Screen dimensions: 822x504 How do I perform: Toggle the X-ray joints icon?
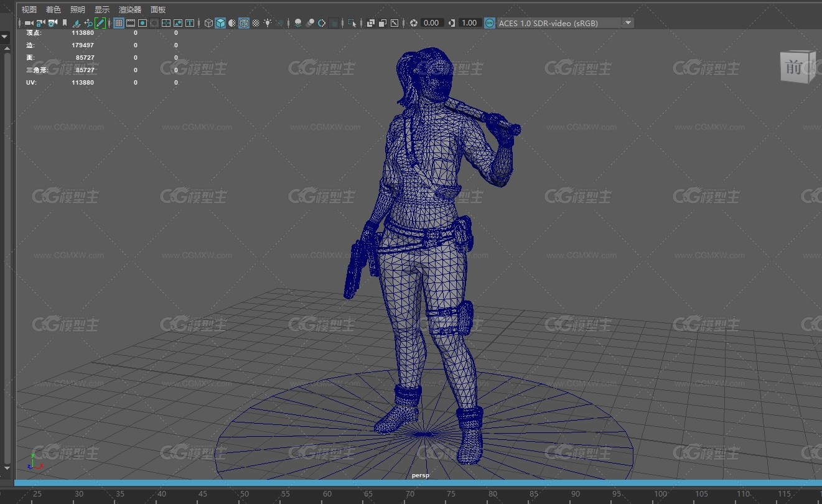click(395, 23)
